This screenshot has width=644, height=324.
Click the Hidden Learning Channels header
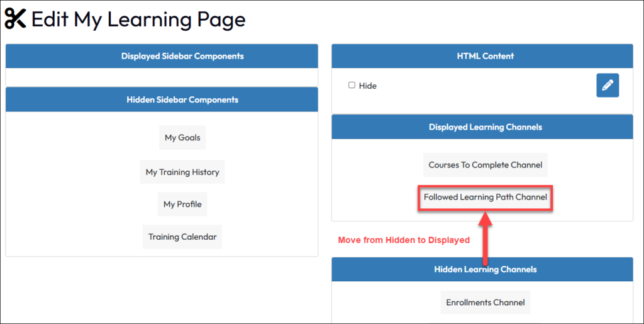(485, 269)
